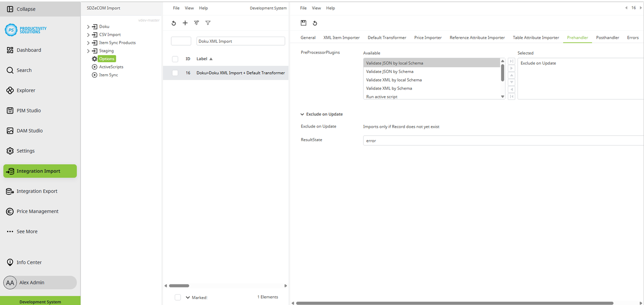Add a new import configuration with plus icon

point(185,23)
